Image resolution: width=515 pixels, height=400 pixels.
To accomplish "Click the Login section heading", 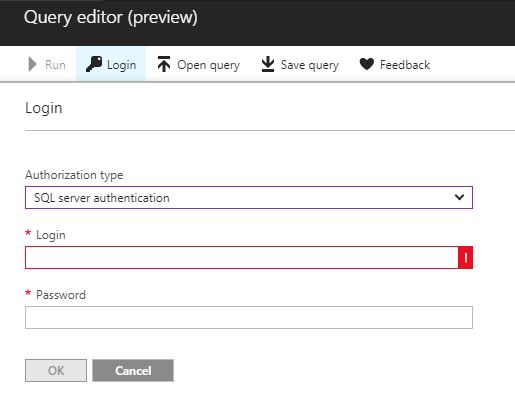I will pyautogui.click(x=44, y=108).
